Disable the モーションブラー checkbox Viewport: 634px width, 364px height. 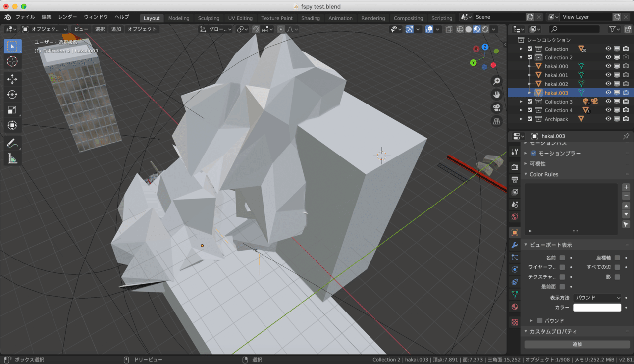533,154
